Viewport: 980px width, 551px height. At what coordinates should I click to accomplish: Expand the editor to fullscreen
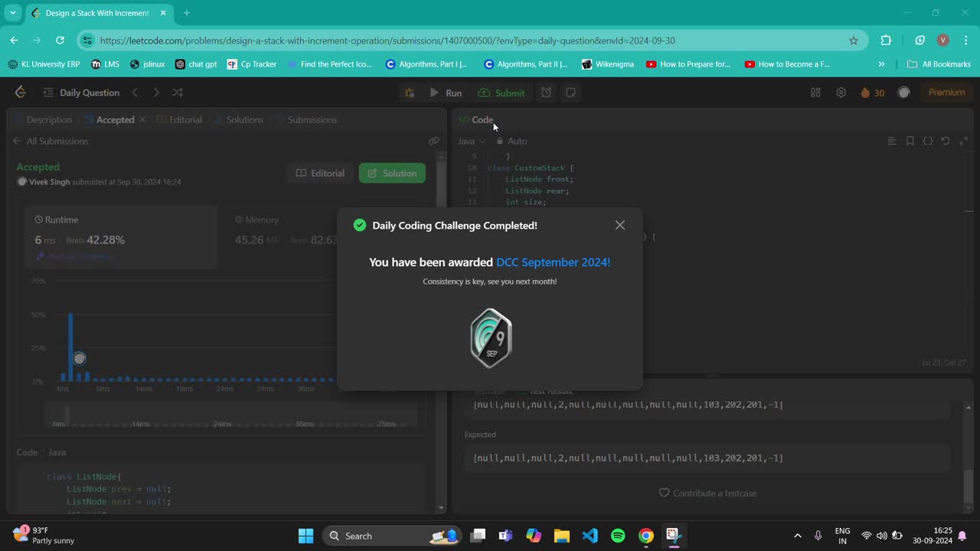click(963, 141)
